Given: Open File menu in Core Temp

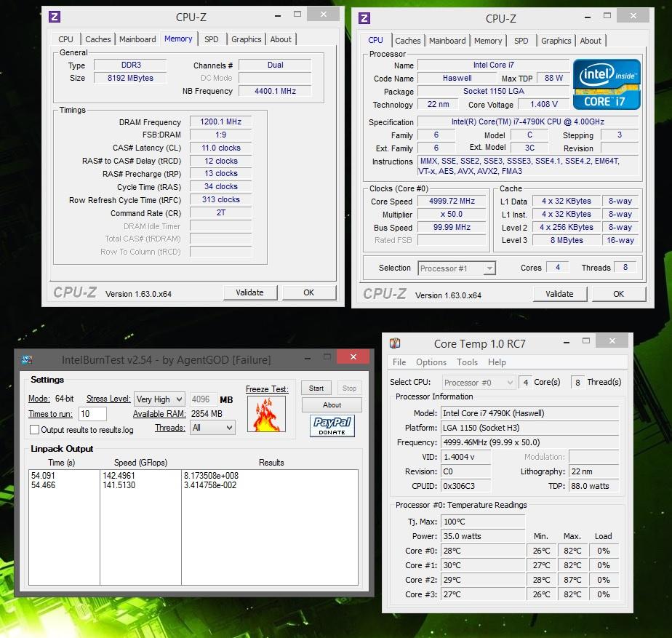Looking at the screenshot, I should [x=399, y=362].
